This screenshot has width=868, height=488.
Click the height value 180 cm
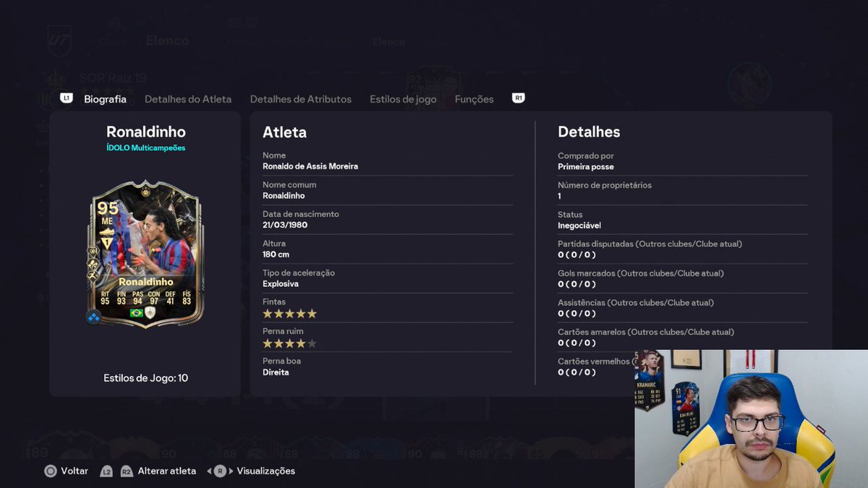pos(276,254)
